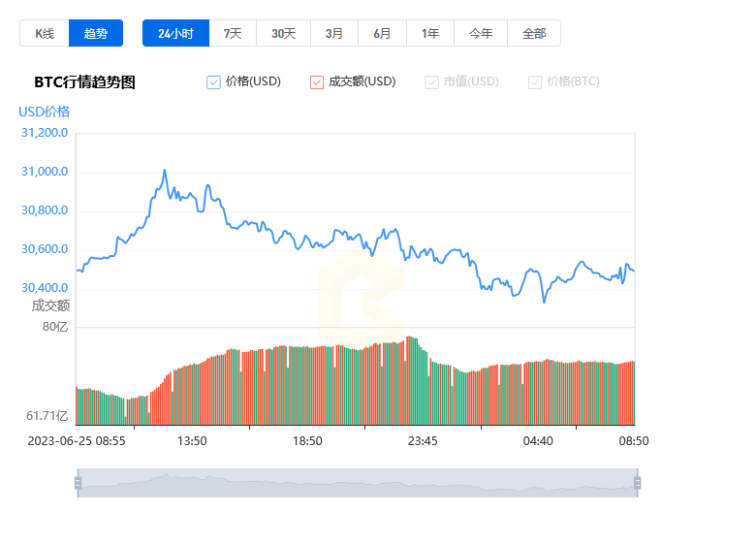The height and width of the screenshot is (546, 756).
Task: Click the left handle of range slider
Action: 78,483
